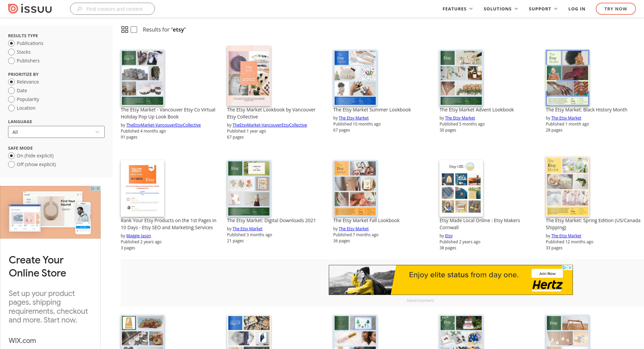Click Log In in the header
The height and width of the screenshot is (349, 644).
click(577, 9)
